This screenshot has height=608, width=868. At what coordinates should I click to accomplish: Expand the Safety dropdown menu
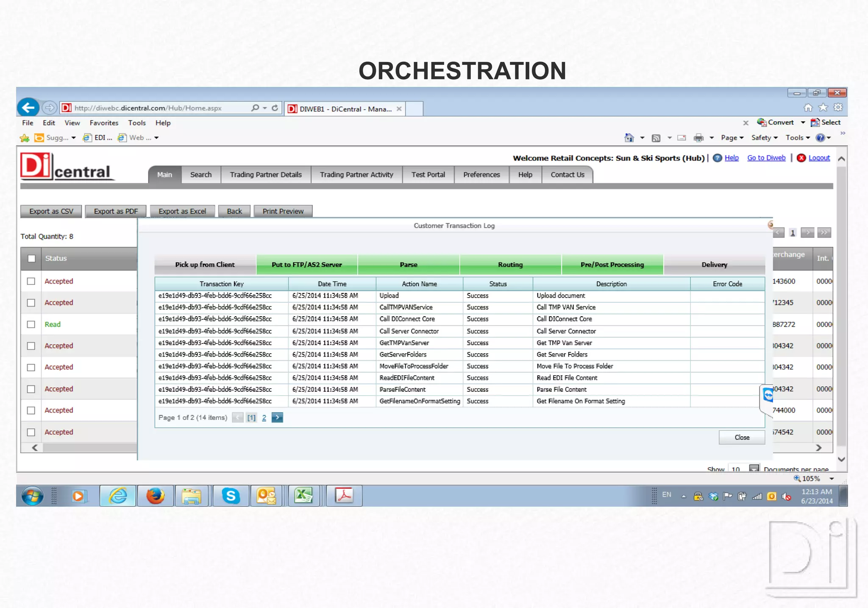tap(765, 138)
